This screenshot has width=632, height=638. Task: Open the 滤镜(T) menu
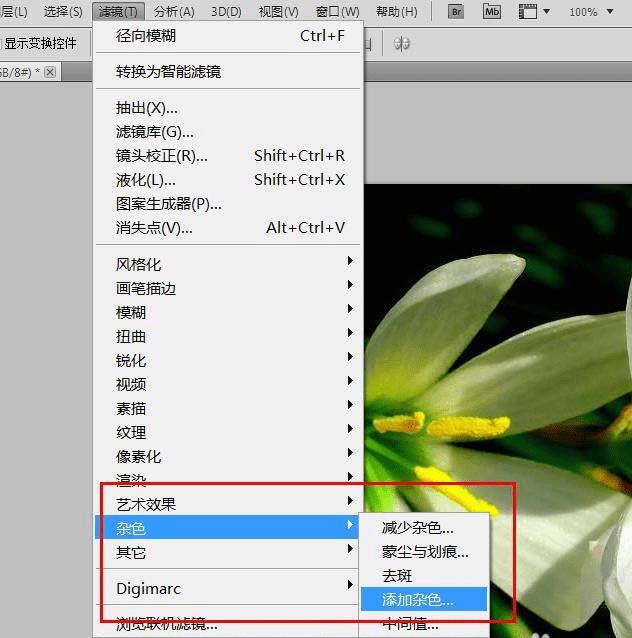point(118,12)
